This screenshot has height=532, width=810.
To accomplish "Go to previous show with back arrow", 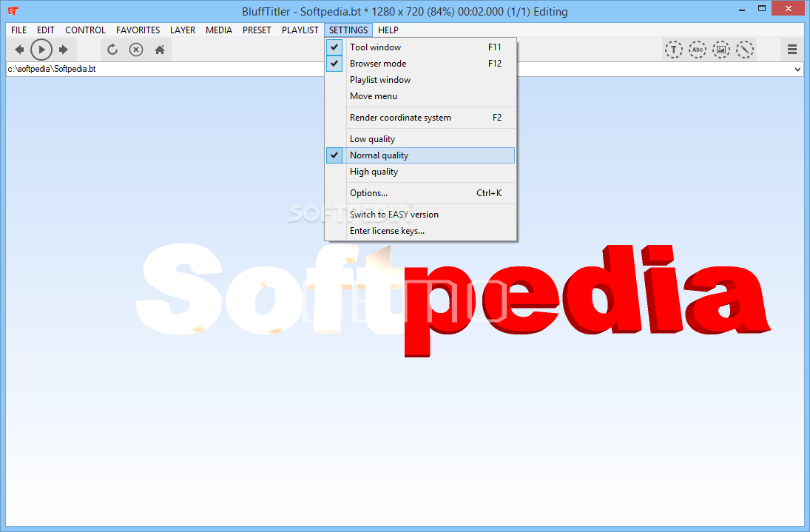I will pos(19,50).
